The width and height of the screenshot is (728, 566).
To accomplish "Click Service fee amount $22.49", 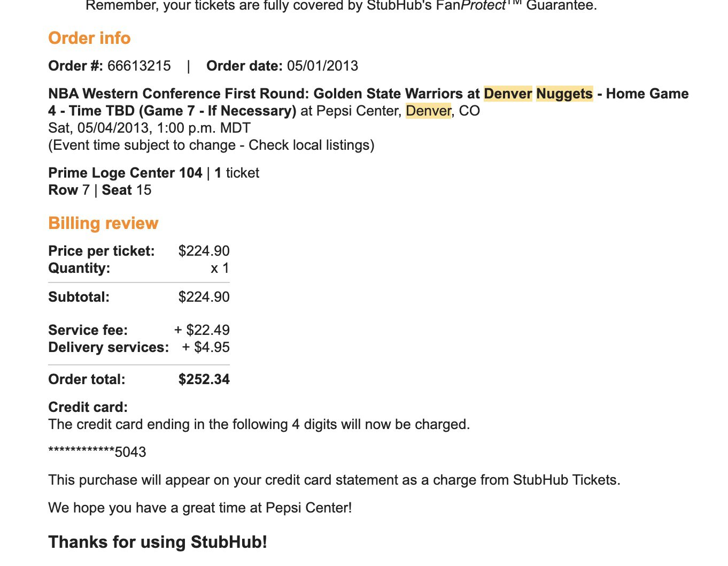I will (x=202, y=330).
